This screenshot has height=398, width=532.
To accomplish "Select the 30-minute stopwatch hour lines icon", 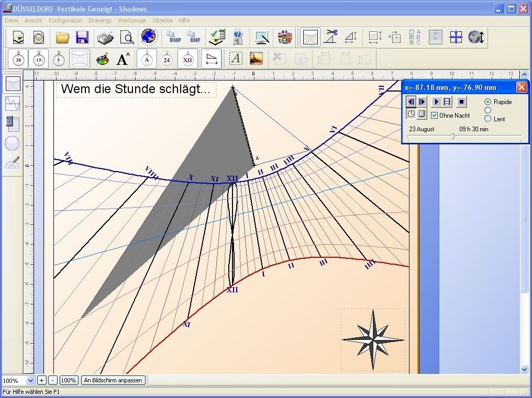I will click(18, 59).
